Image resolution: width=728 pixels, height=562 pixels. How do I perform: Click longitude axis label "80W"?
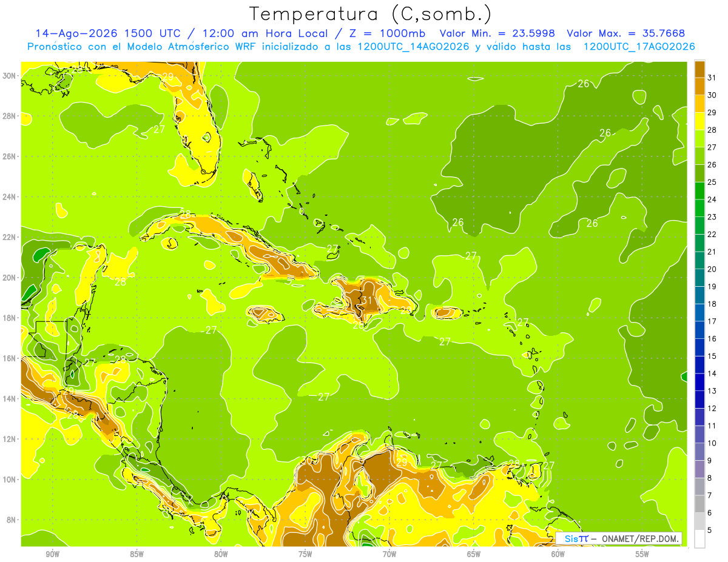pyautogui.click(x=221, y=554)
